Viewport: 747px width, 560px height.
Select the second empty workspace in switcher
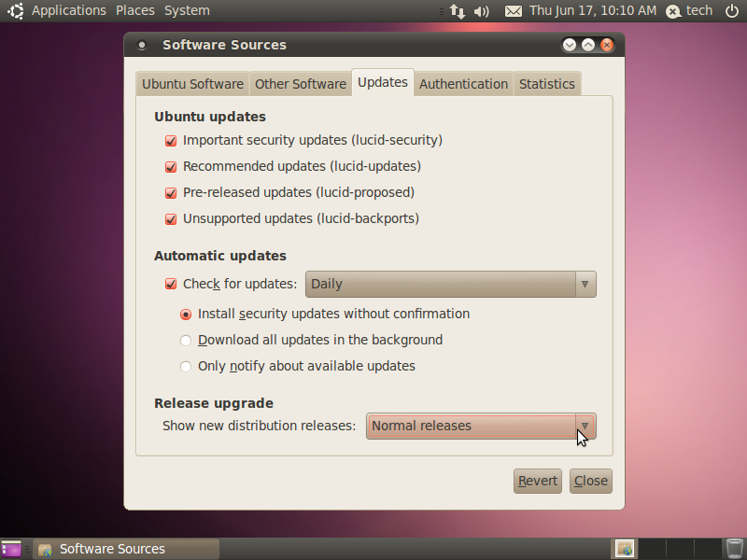tap(679, 549)
